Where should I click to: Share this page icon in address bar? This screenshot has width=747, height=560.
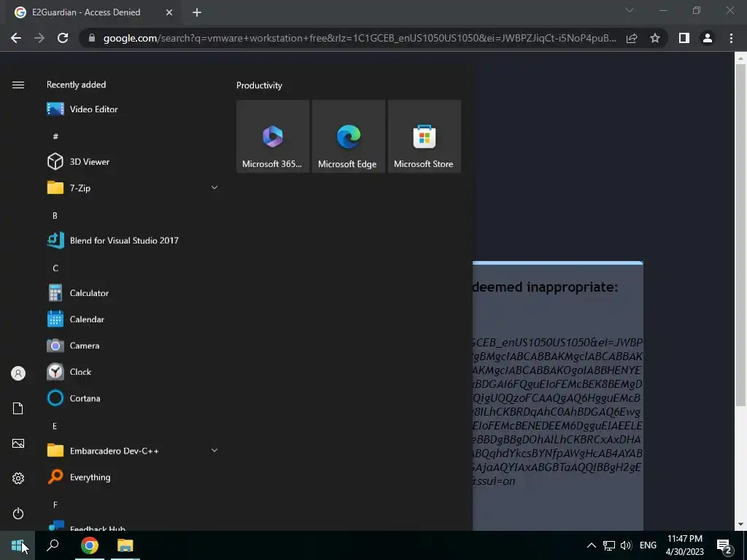click(x=632, y=38)
